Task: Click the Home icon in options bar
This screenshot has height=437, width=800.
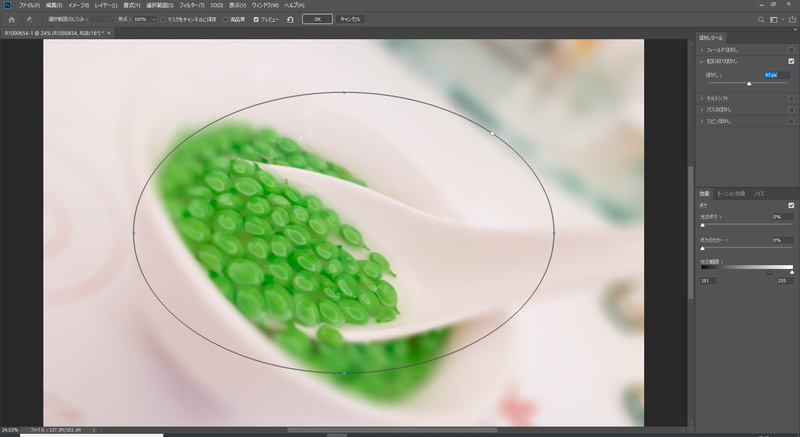Action: coord(11,19)
